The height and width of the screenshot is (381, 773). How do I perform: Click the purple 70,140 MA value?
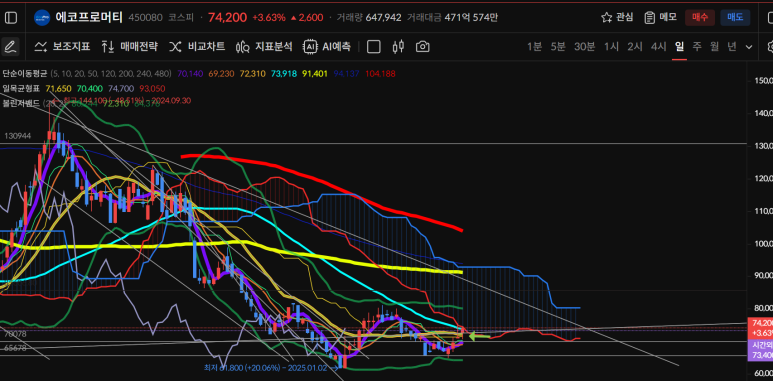pos(190,74)
